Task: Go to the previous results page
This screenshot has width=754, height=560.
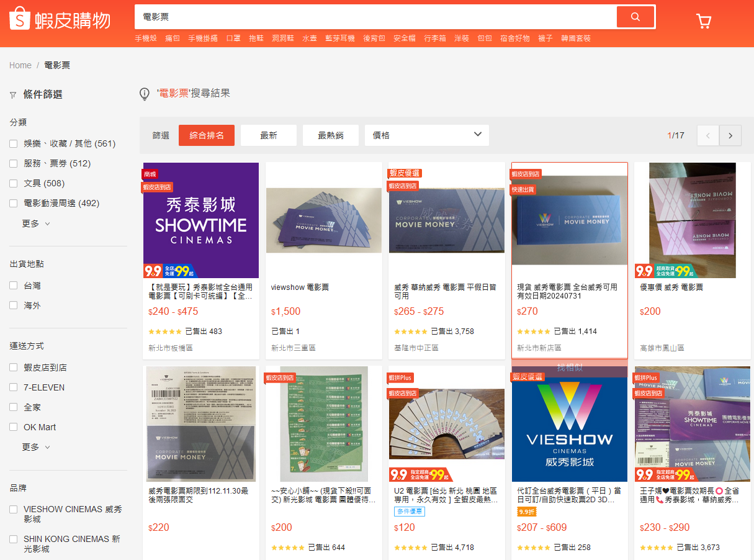Action: click(708, 135)
